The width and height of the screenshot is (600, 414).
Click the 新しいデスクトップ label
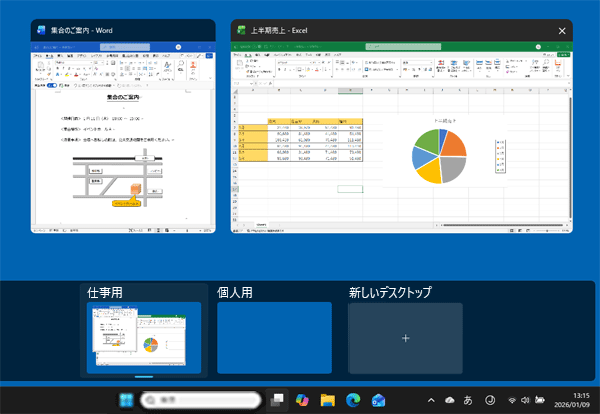coord(390,293)
